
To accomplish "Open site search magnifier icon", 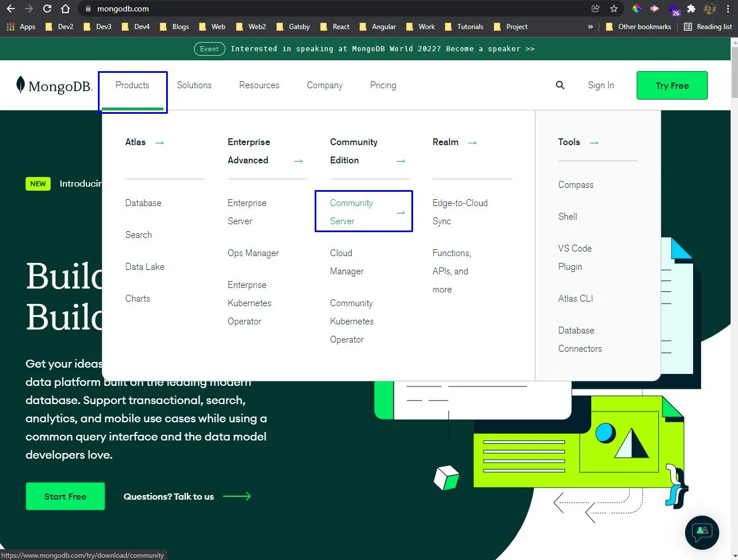I will click(560, 85).
